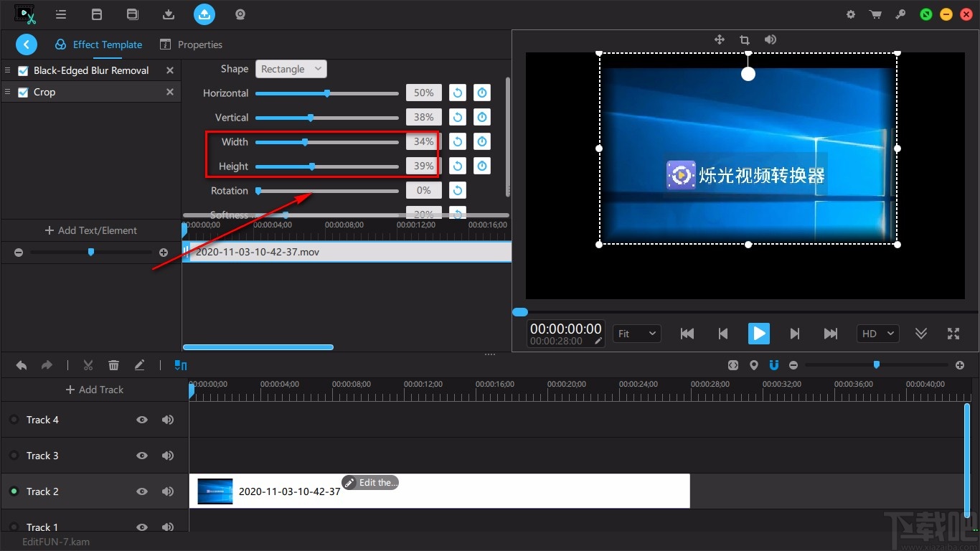Switch to the Properties tab
The width and height of the screenshot is (980, 551).
click(x=192, y=44)
